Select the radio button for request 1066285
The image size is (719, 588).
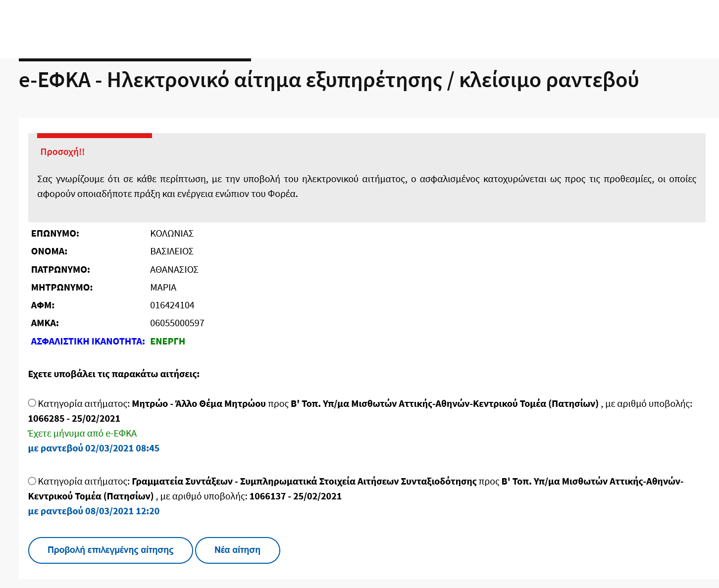click(32, 403)
